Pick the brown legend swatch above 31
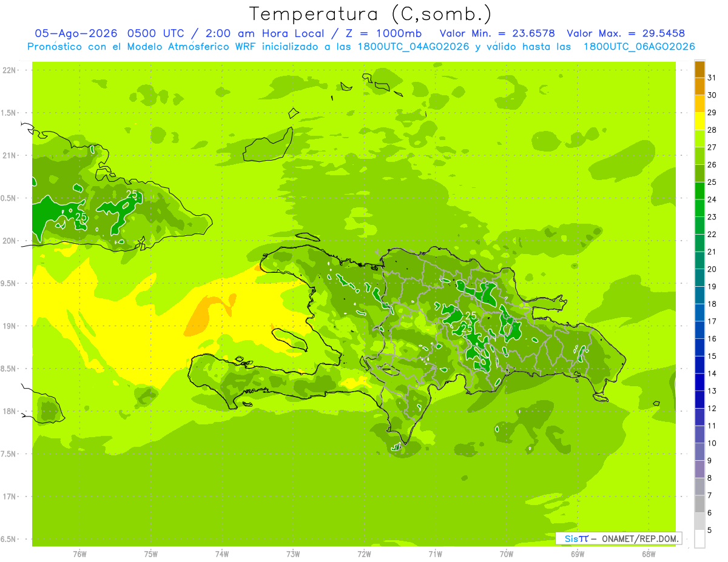 click(699, 69)
